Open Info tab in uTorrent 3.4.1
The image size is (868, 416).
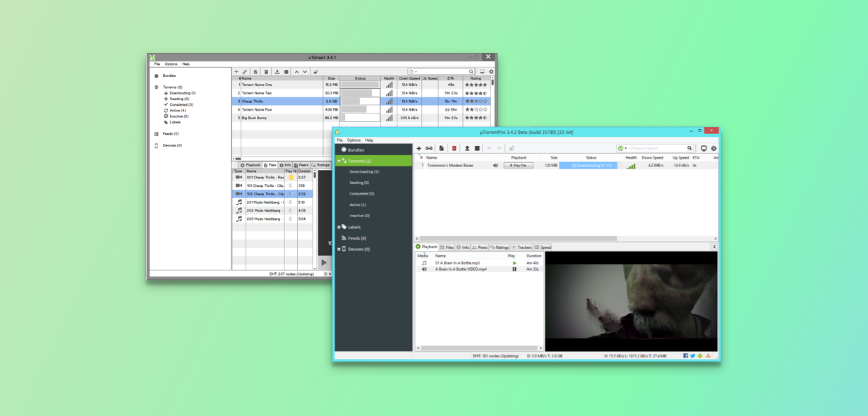click(285, 165)
